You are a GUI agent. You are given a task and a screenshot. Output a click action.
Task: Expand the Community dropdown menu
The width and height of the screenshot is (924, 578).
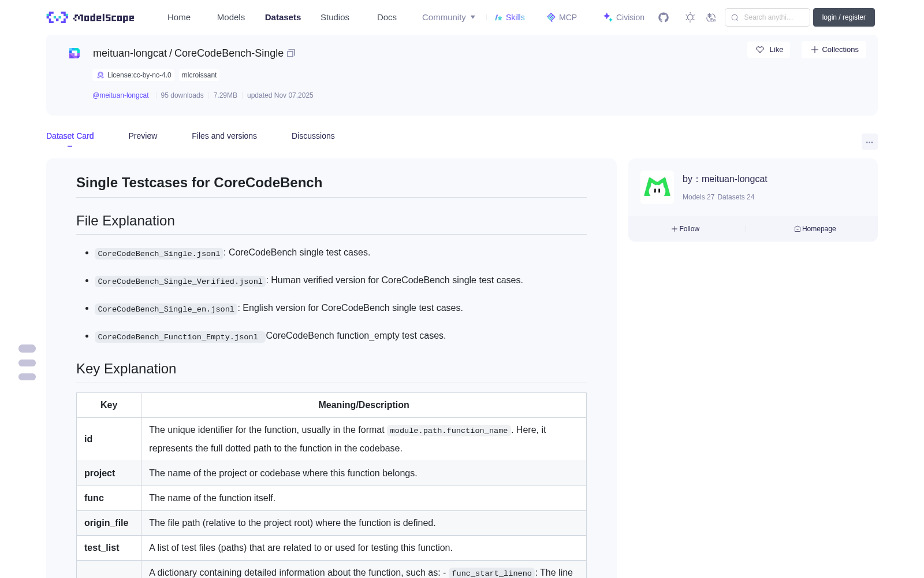(449, 17)
